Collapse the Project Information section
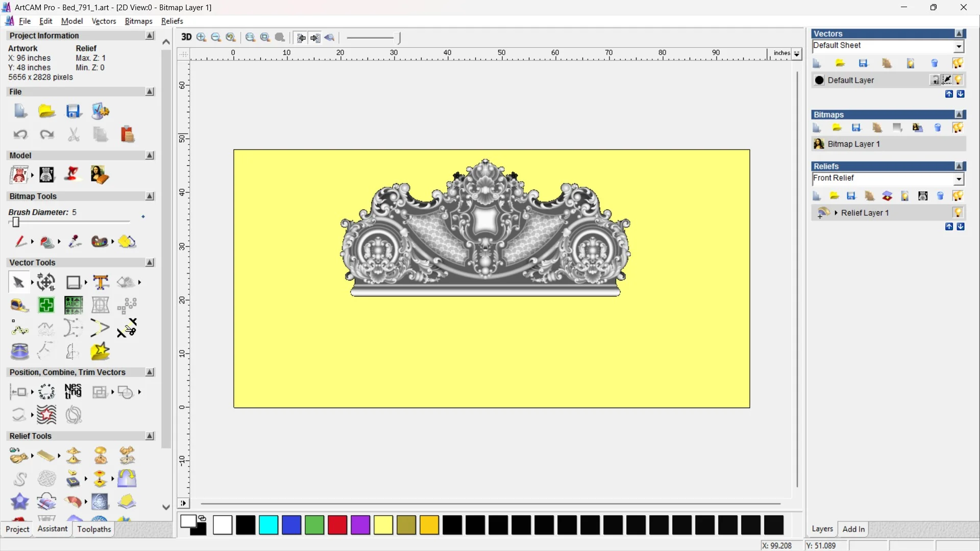 (x=150, y=36)
